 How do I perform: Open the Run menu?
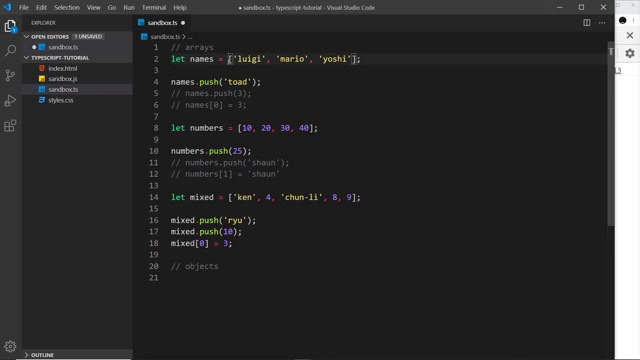tap(129, 7)
